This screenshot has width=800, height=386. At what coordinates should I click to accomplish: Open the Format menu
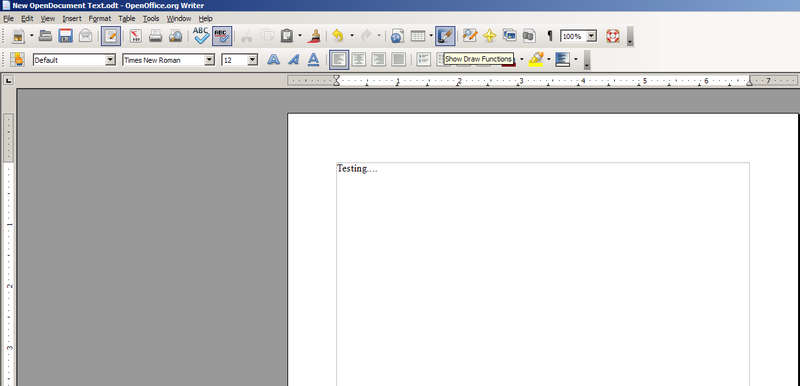(99, 18)
